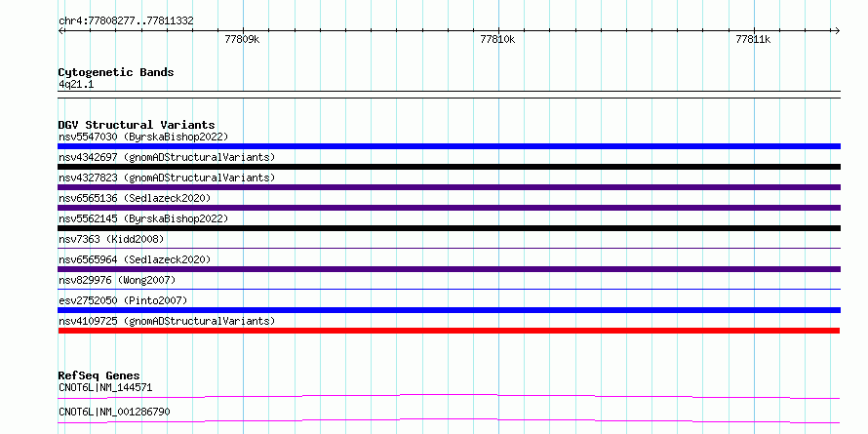Click the nsv4327823 gnomAD variant label
Screen dimensions: 868x434
(x=167, y=178)
